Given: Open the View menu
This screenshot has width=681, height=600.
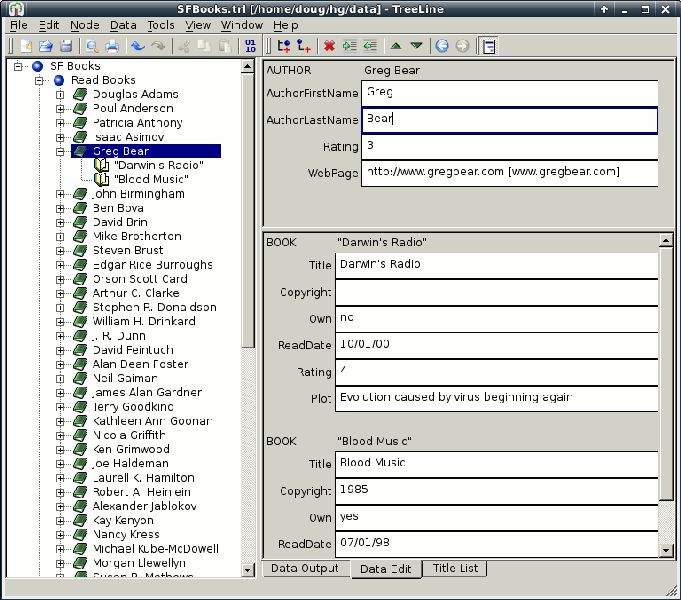Looking at the screenshot, I should click(x=198, y=25).
